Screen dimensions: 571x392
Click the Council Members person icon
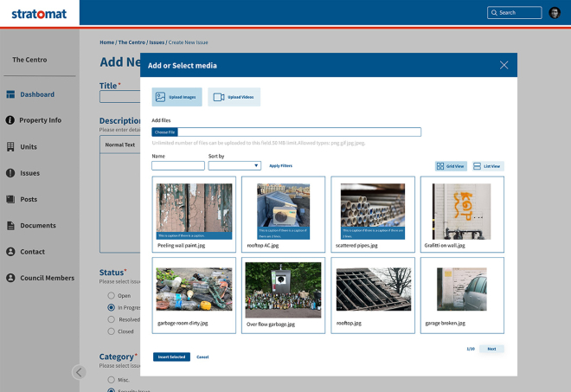pos(10,278)
